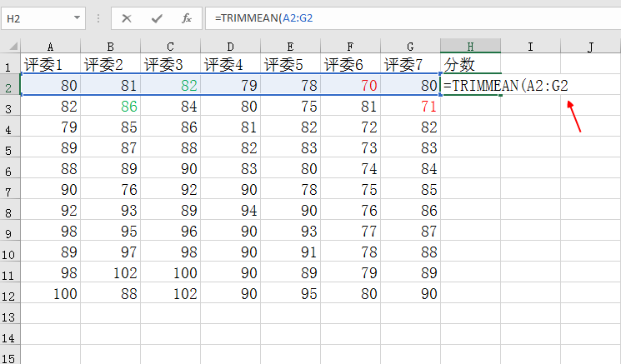The width and height of the screenshot is (621, 364).
Task: Click the three-dot handle beside the Name Box
Action: click(x=98, y=18)
